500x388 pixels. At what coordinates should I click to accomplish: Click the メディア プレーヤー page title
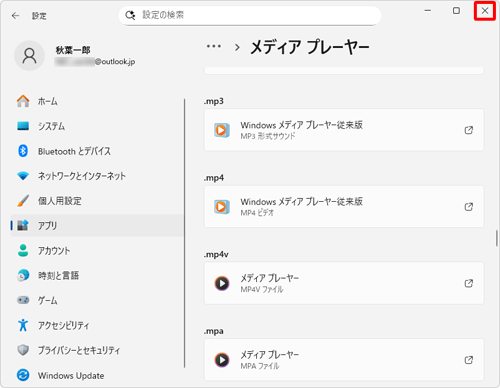pos(310,47)
